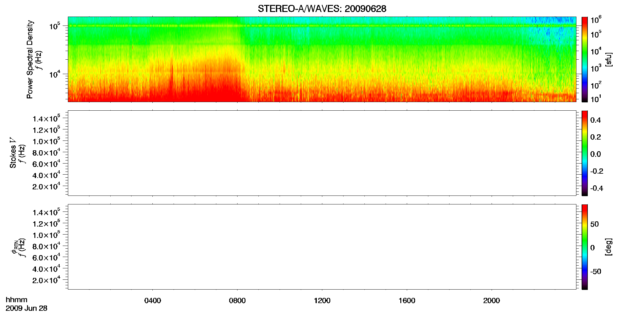Click the phi RTN panel's 6.0×10^4 frequency tick
This screenshot has width=644, height=332.
pyautogui.click(x=46, y=257)
